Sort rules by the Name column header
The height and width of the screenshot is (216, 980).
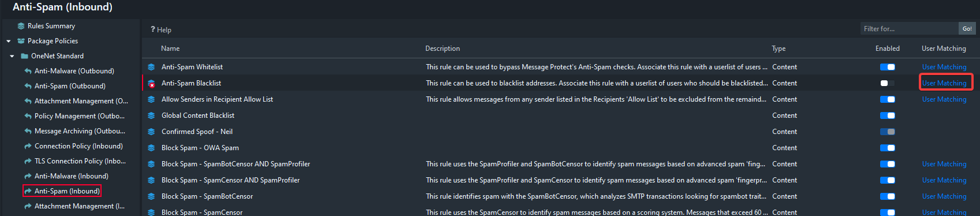[170, 49]
